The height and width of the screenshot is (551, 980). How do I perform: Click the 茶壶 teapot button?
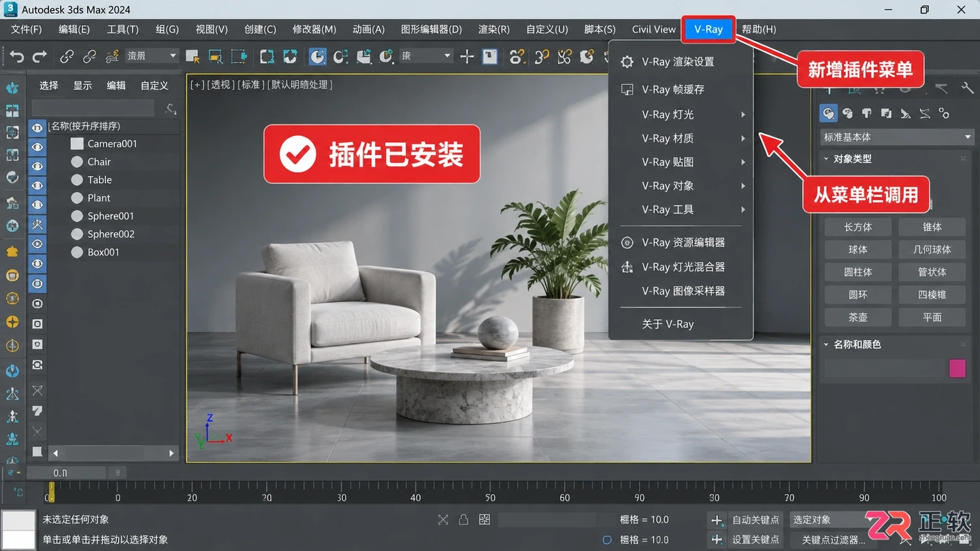coord(858,317)
